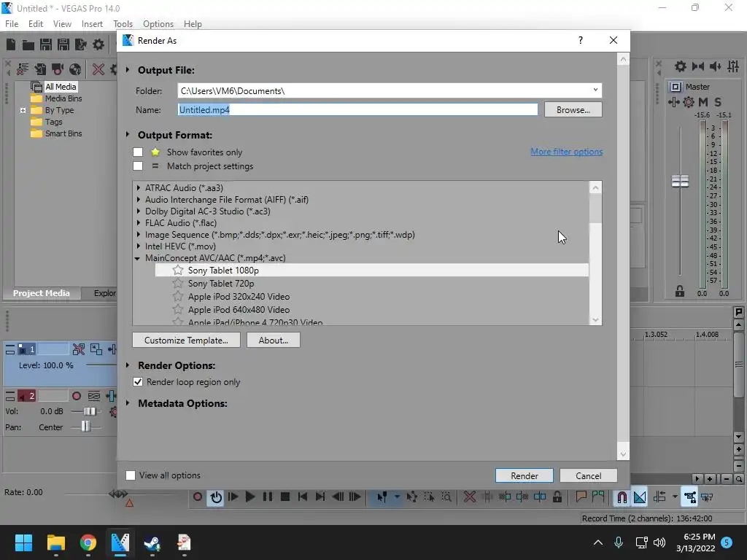Select the Normal Edit tool icon
This screenshot has width=747, height=560.
pyautogui.click(x=382, y=497)
